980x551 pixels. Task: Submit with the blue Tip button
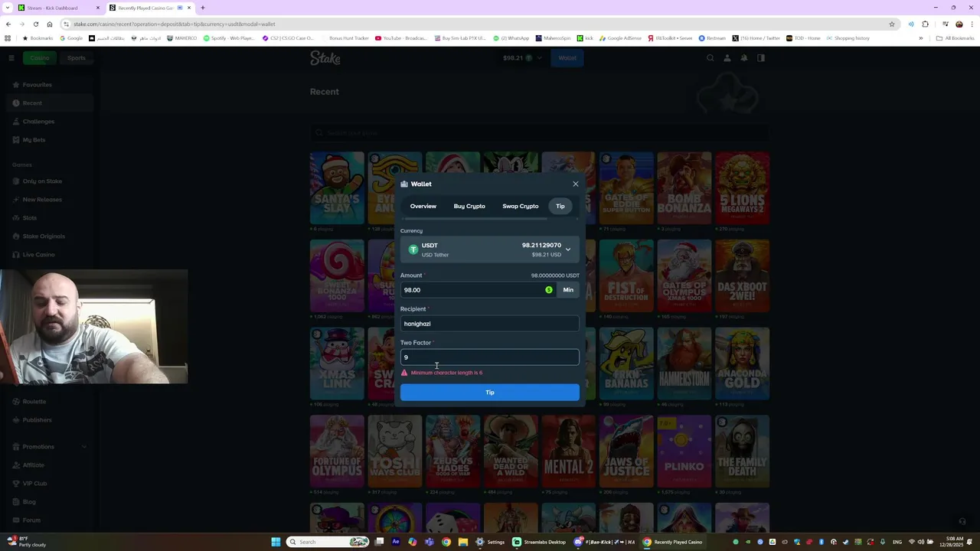(x=490, y=393)
